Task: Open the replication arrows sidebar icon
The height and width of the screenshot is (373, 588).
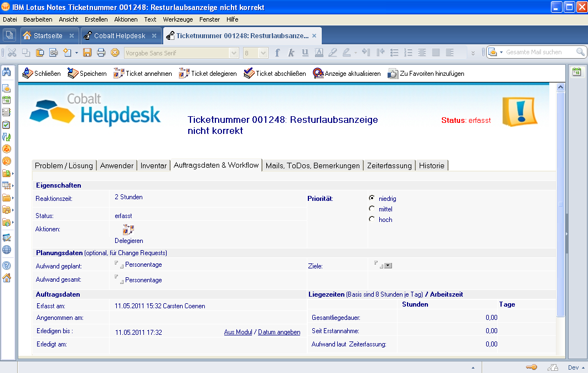Action: pos(7,137)
